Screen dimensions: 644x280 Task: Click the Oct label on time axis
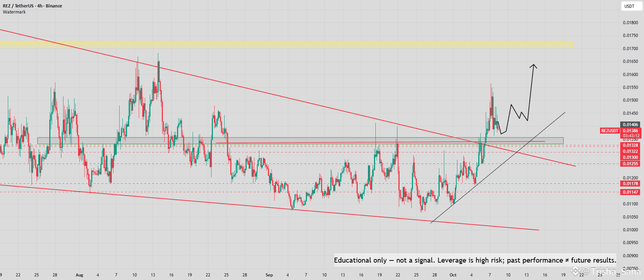[453, 275]
